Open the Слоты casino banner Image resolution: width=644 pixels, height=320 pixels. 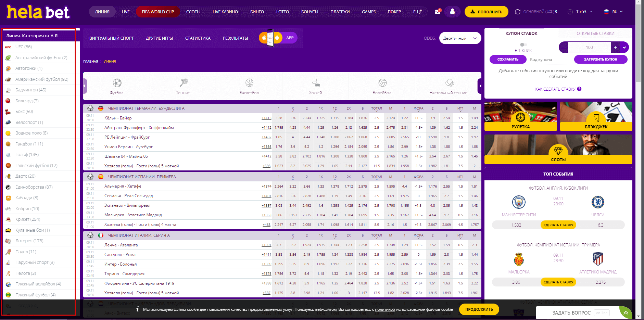[x=558, y=149]
